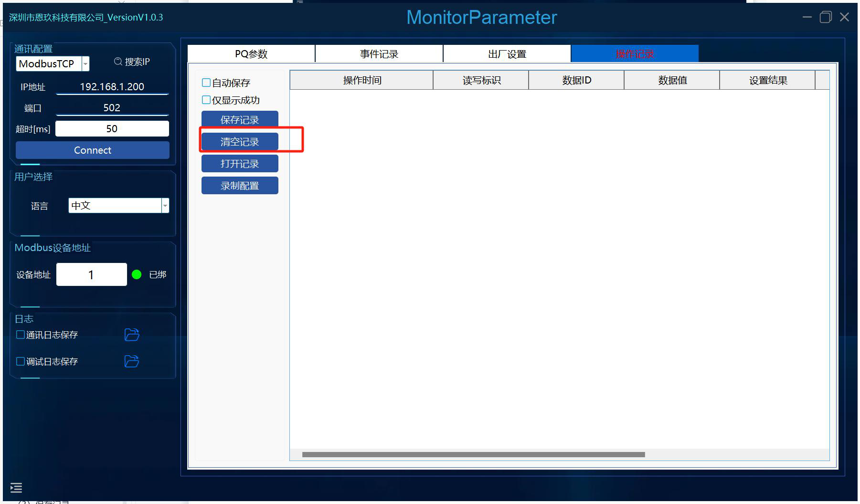Click the search IP magnifier icon
This screenshot has height=504, width=860.
click(x=118, y=62)
